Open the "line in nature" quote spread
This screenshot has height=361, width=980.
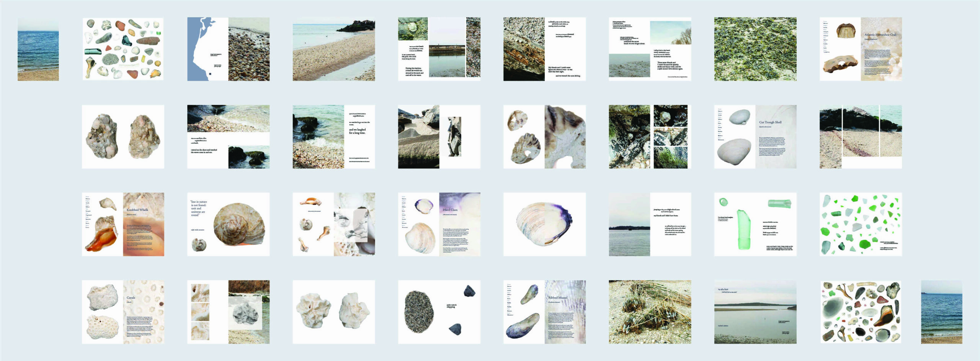coord(228,224)
